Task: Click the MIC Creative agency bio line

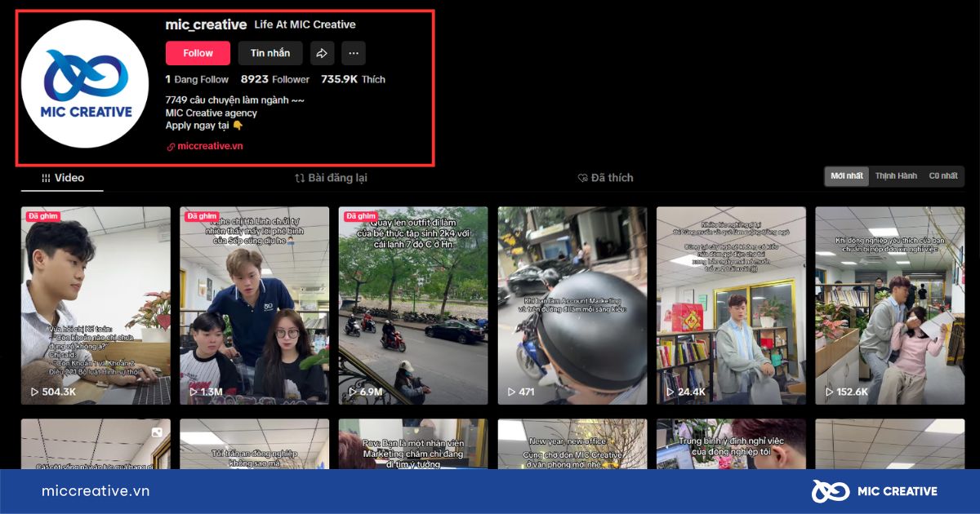Action: tap(211, 113)
